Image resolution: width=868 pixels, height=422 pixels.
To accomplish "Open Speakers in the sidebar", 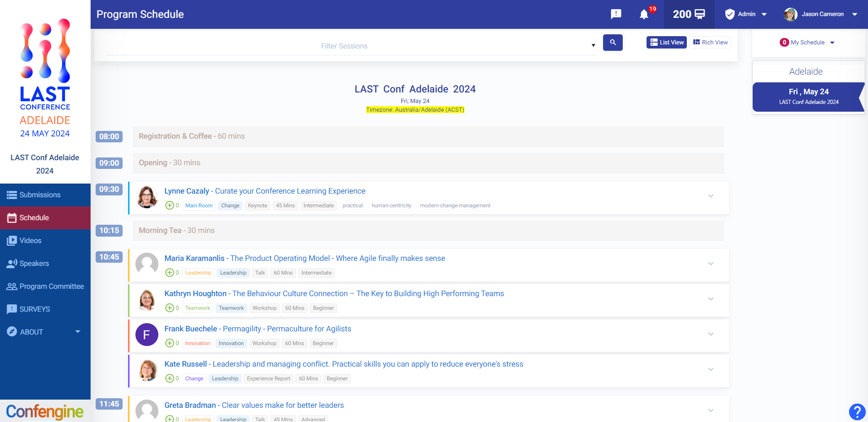I will 45,264.
